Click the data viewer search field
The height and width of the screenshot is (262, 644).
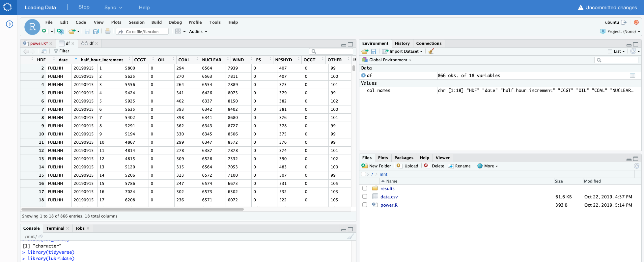click(x=331, y=51)
